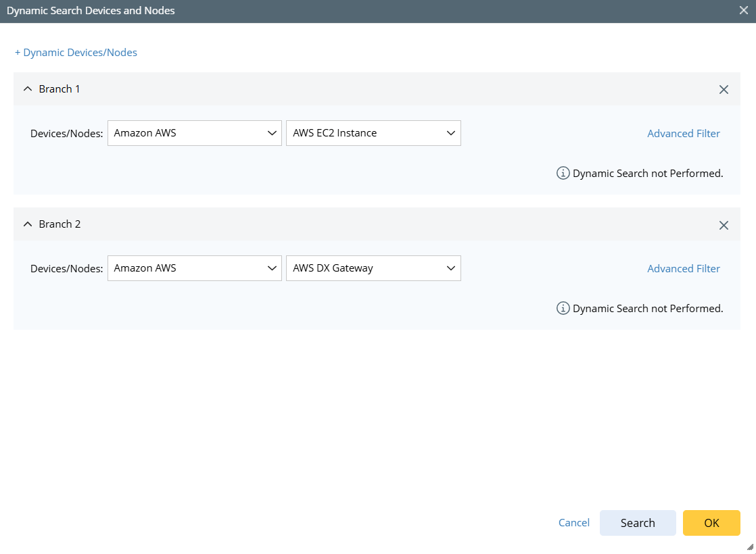Collapse the Branch 1 chevron
The height and width of the screenshot is (554, 756).
28,89
